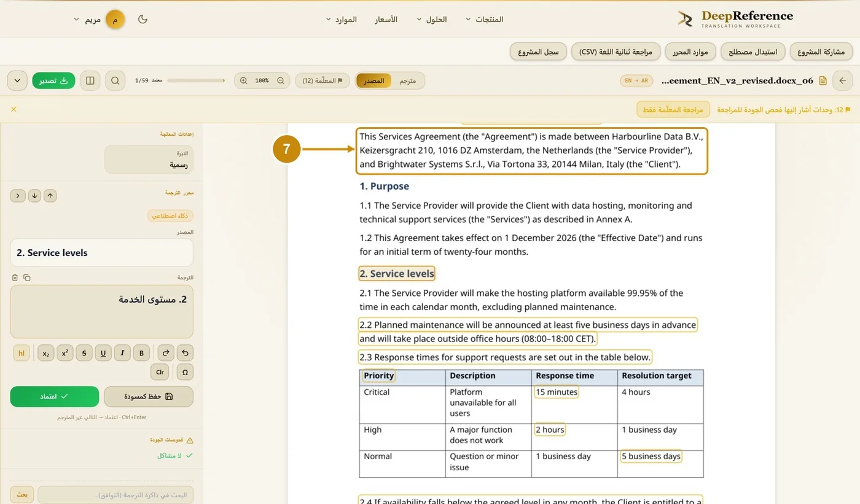Click the undo arrow in formatting toolbar
The image size is (860, 504).
[x=185, y=353]
